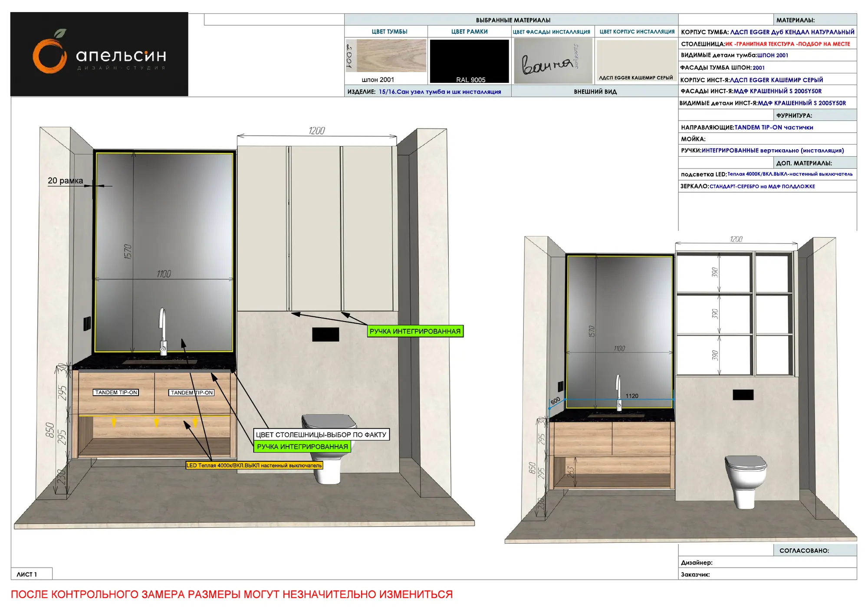Click the '20 рамка' frame annotation
This screenshot has height=614, width=868.
pyautogui.click(x=65, y=181)
